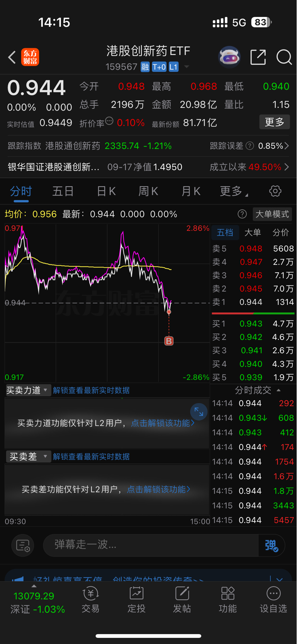Send barrage with the 弹 button
The width and height of the screenshot is (297, 644).
point(272,545)
